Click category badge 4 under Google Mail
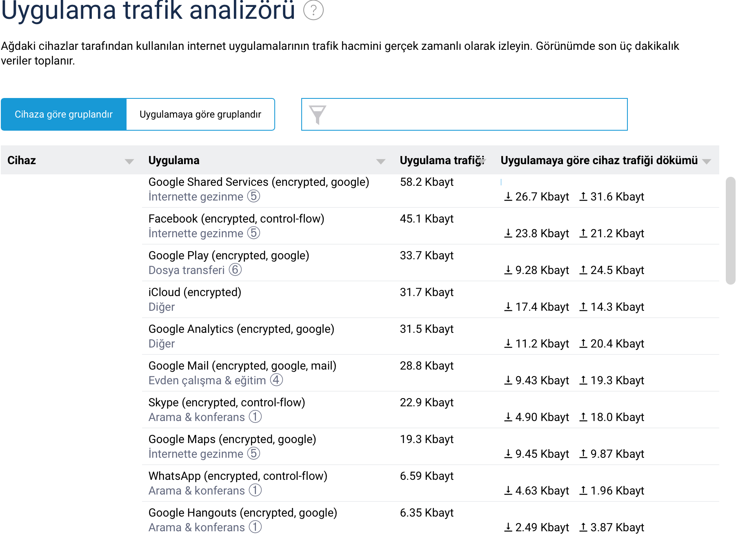Screen dimensions: 756x548 click(x=276, y=380)
